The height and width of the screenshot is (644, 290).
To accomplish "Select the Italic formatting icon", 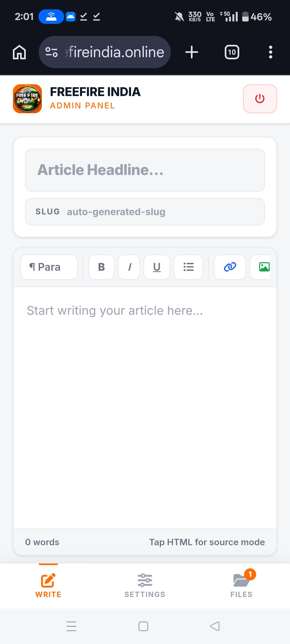I will point(129,267).
